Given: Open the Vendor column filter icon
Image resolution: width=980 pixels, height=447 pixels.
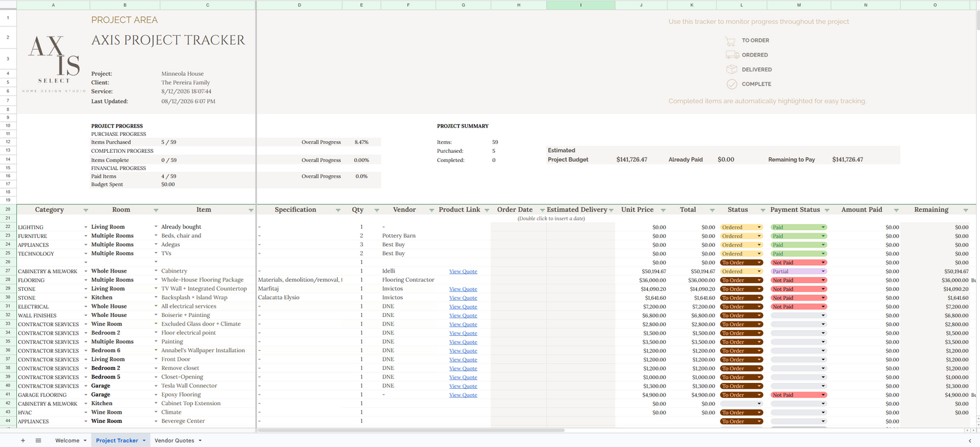Looking at the screenshot, I should pos(431,210).
